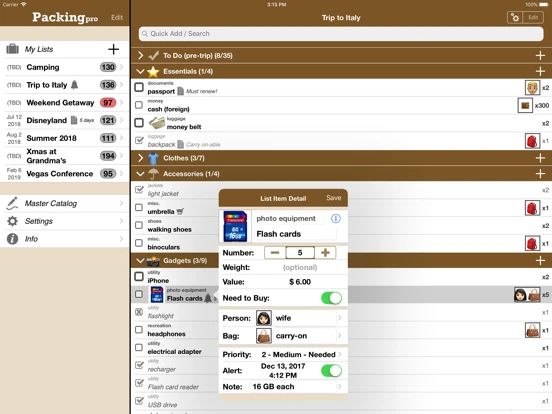Tap the Weight optional field
The image size is (552, 414).
coord(300,268)
